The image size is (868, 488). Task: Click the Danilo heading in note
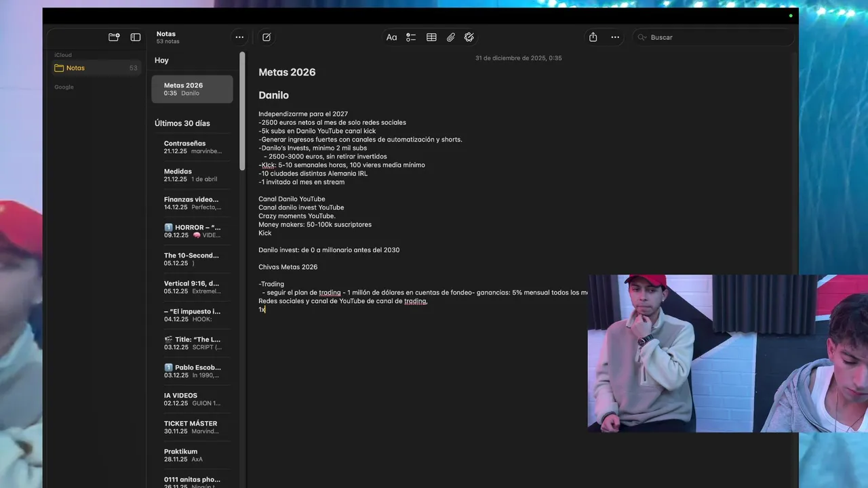[x=273, y=96]
